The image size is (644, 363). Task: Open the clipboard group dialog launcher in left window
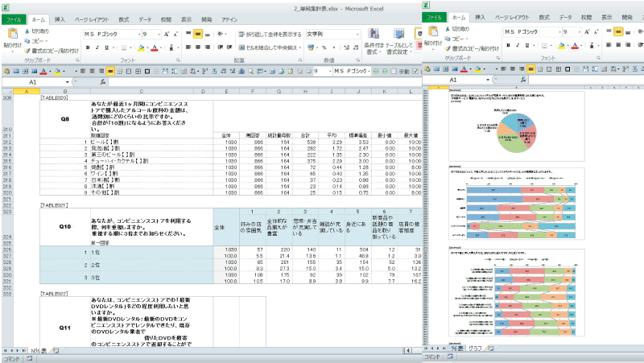pyautogui.click(x=76, y=60)
